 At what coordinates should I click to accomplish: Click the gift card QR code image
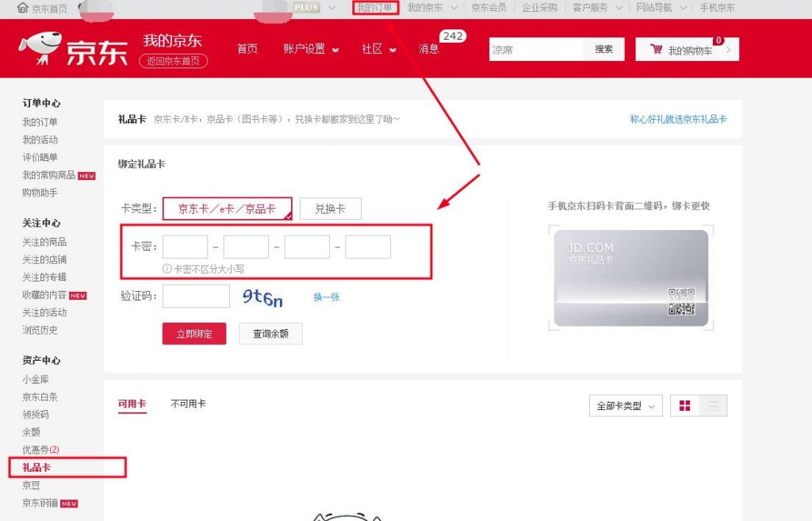pyautogui.click(x=681, y=301)
